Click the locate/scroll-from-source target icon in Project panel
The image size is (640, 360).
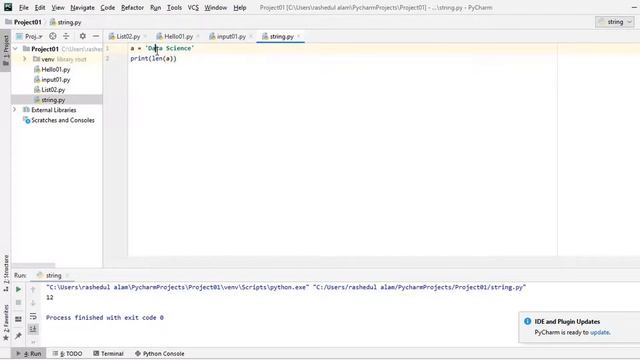(x=53, y=36)
